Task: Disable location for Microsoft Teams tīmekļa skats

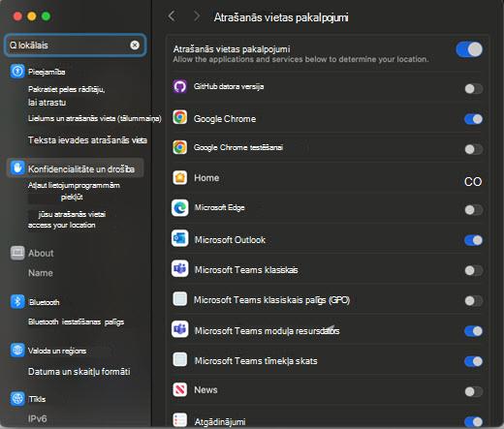Action: tap(474, 361)
